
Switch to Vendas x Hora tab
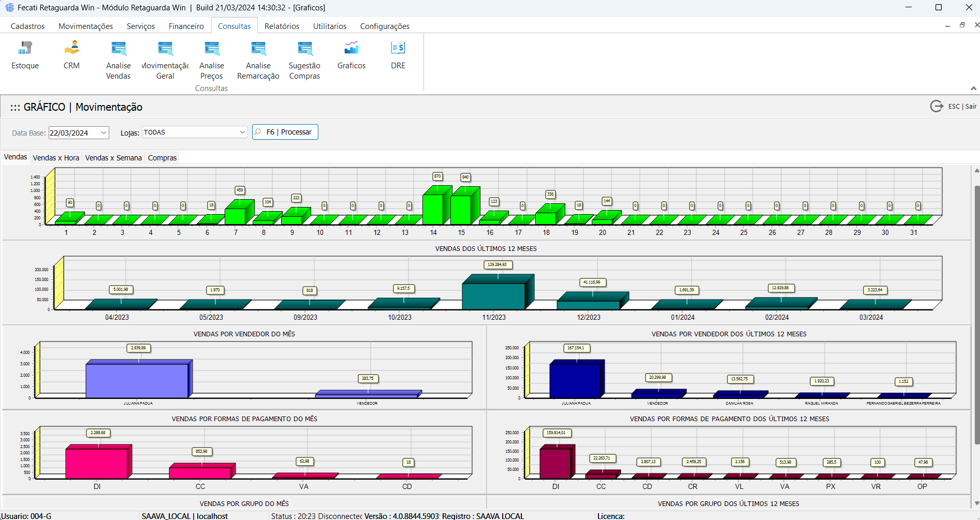(56, 158)
